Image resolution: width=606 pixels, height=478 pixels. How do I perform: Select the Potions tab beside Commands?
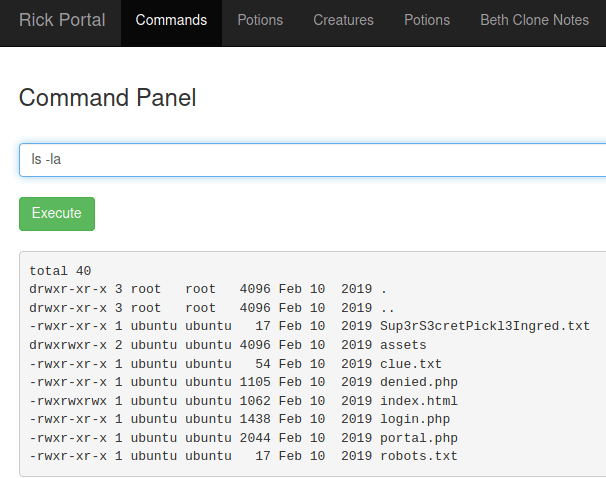pos(260,20)
